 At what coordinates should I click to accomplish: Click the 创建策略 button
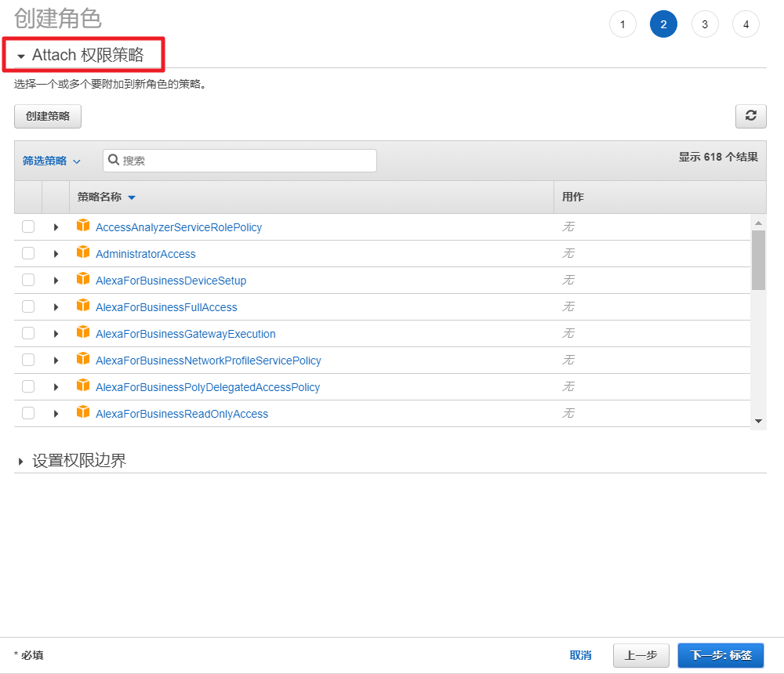[x=48, y=116]
